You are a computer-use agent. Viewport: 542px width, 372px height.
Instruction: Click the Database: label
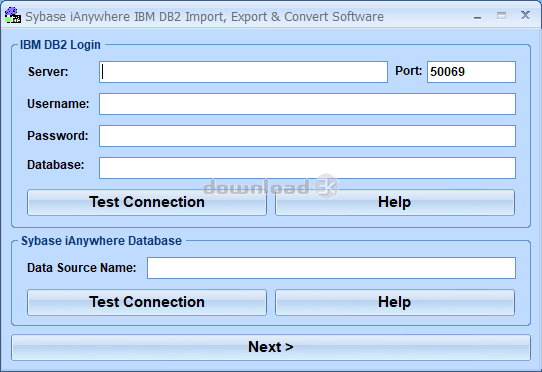56,165
